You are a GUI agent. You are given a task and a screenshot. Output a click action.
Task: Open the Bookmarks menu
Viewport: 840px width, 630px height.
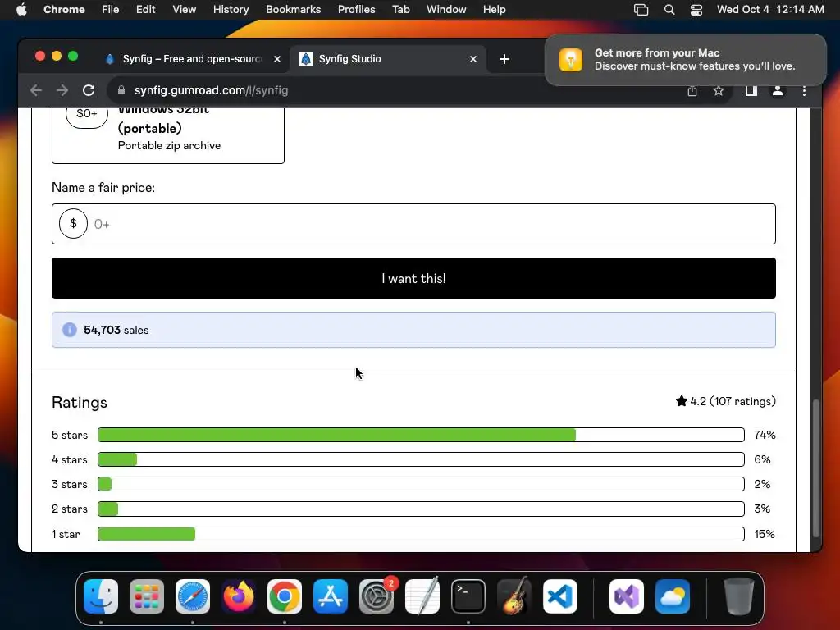coord(293,9)
